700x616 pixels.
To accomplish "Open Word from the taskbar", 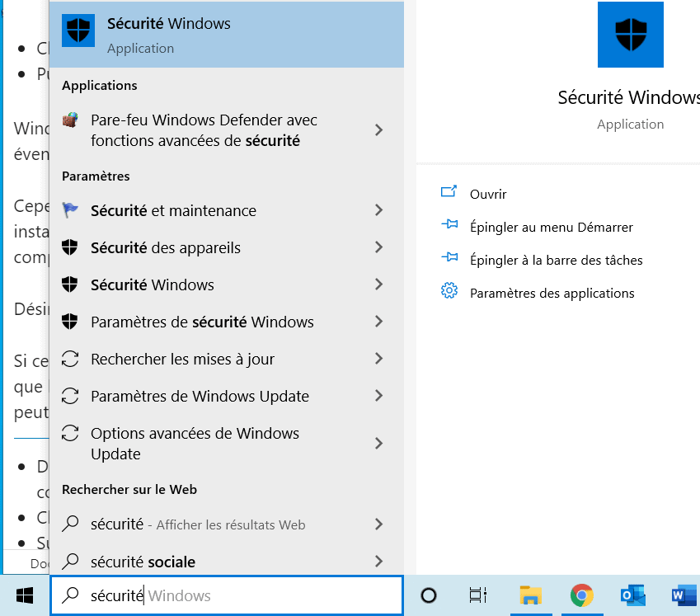I will 684,595.
